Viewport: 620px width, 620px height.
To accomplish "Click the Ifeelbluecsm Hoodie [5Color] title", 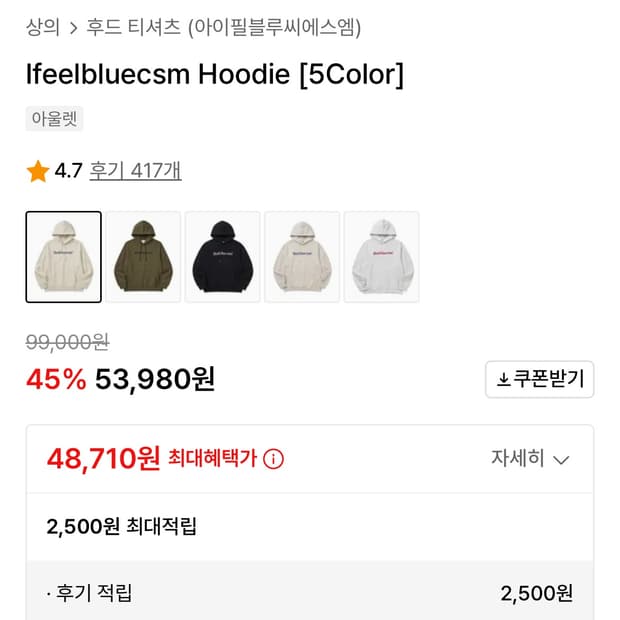I will tap(215, 75).
